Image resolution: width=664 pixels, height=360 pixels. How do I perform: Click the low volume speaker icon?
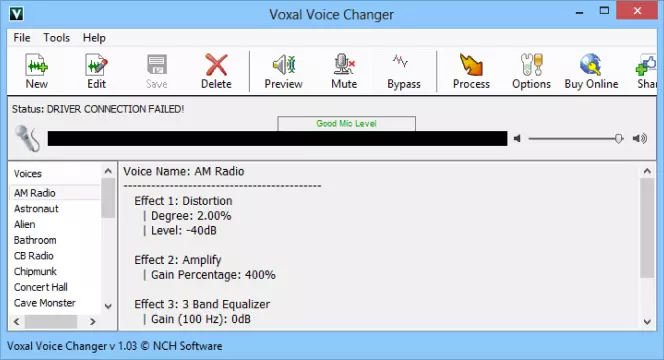[517, 138]
